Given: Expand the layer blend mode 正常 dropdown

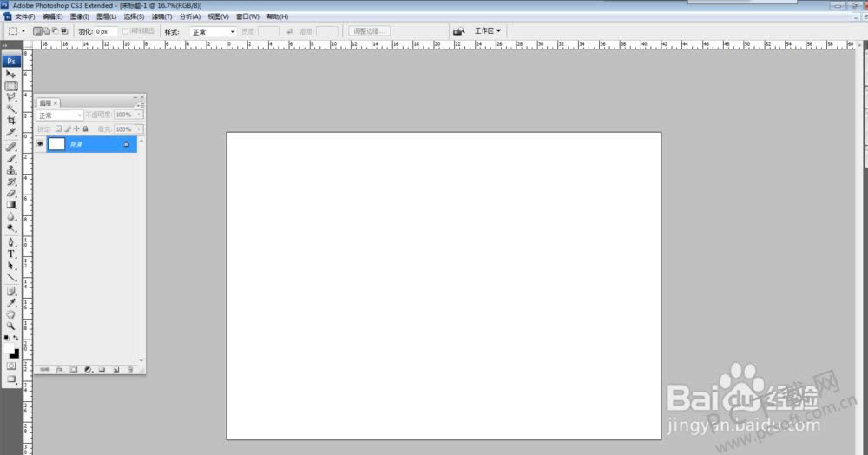Looking at the screenshot, I should 60,115.
